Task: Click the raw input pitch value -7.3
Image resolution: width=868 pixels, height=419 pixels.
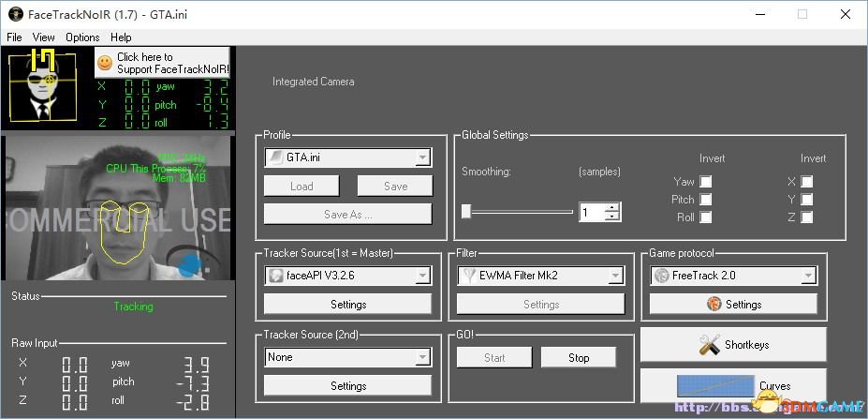Action: point(193,382)
